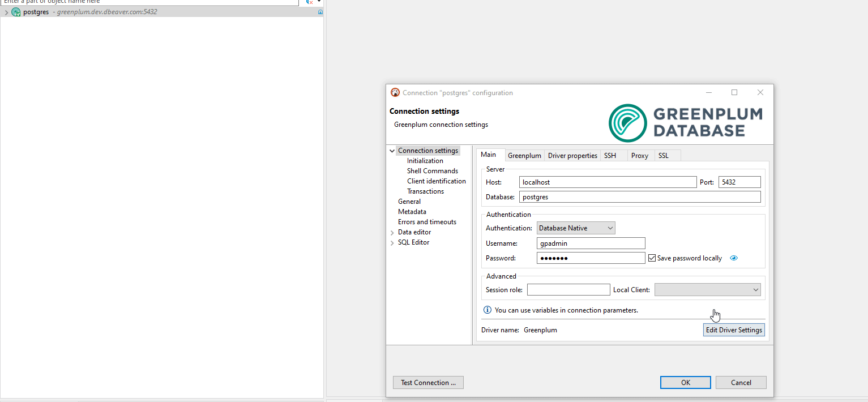Open Edit Driver Settings
Screen dimensions: 868x402
tap(734, 330)
